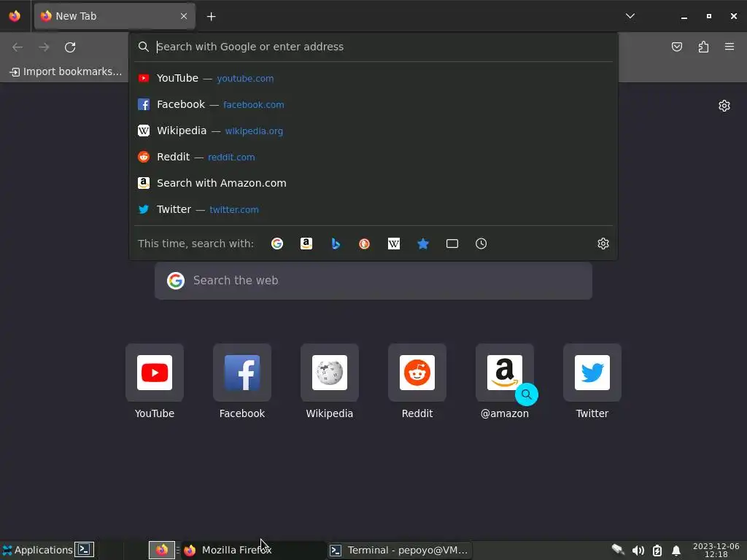Expand the List all tabs chevron
Image resolution: width=747 pixels, height=560 pixels.
630,16
